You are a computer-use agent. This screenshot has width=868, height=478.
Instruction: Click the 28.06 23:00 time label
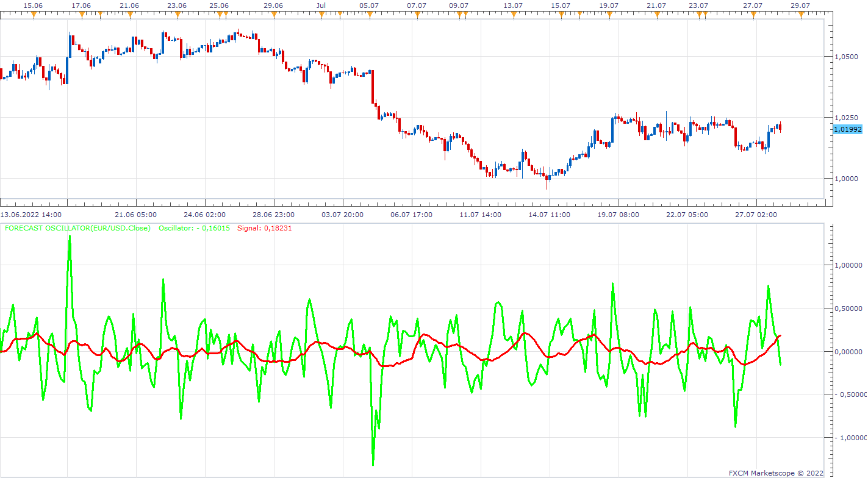tap(273, 215)
